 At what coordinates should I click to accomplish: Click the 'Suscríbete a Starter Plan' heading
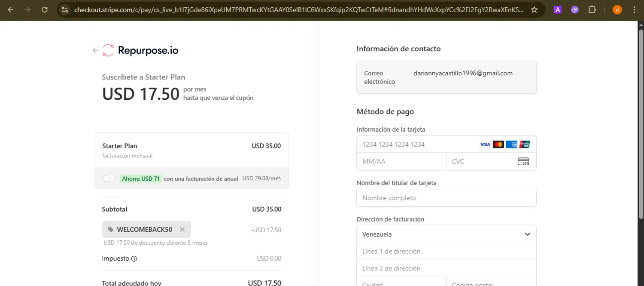(143, 77)
